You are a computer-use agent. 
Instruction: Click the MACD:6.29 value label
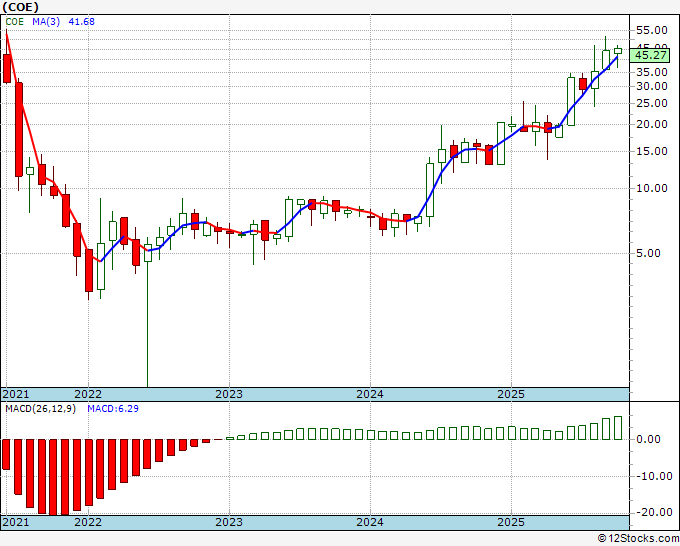click(113, 409)
